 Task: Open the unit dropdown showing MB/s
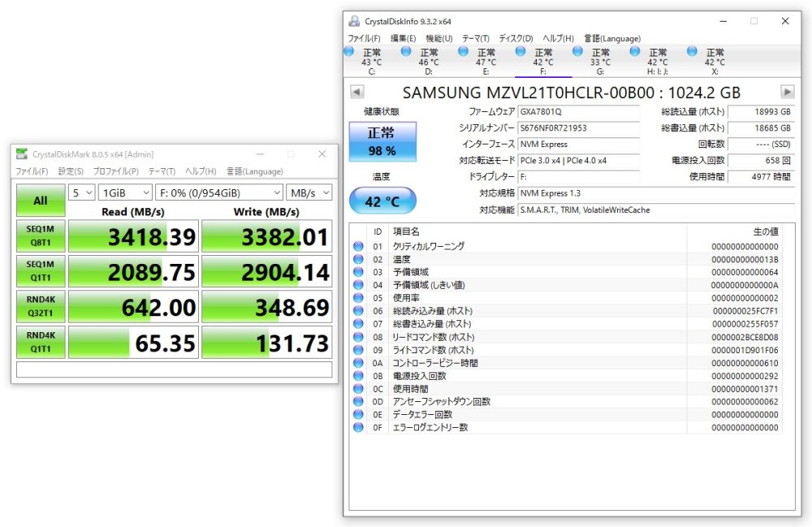pos(309,193)
